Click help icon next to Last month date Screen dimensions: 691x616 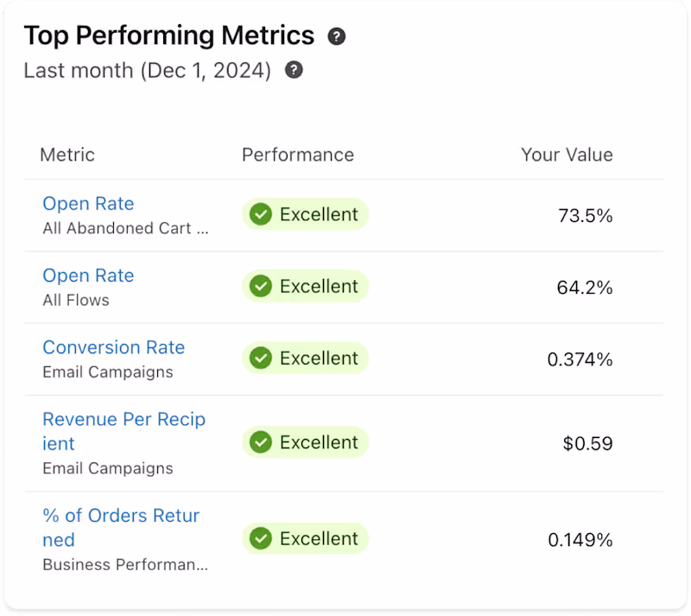(x=294, y=70)
